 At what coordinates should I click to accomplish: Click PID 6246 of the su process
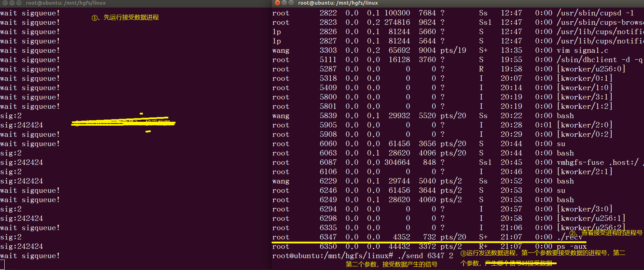328,190
